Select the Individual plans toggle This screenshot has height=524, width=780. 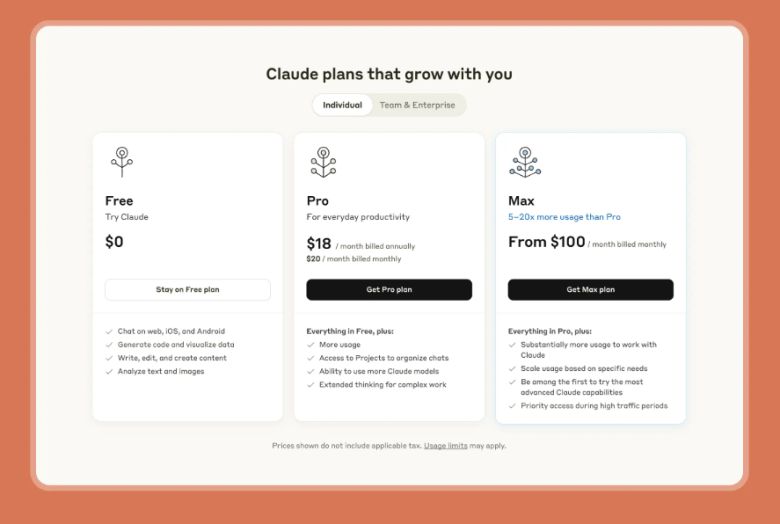[x=342, y=105]
